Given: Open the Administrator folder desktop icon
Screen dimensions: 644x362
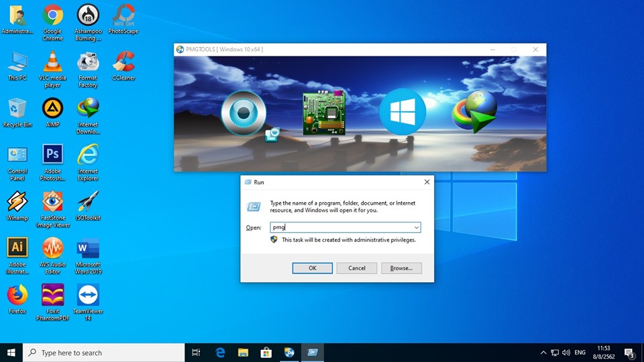Looking at the screenshot, I should pos(17,19).
